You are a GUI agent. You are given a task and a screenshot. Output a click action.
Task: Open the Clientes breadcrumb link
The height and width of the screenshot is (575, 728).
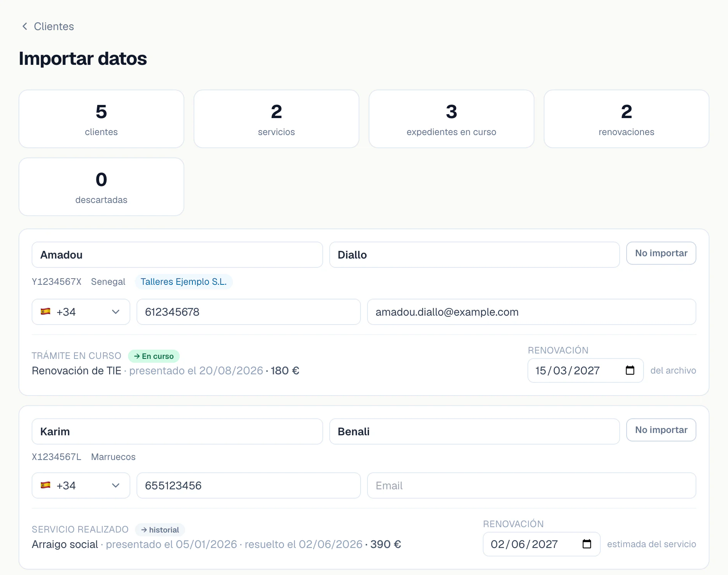[x=54, y=26]
